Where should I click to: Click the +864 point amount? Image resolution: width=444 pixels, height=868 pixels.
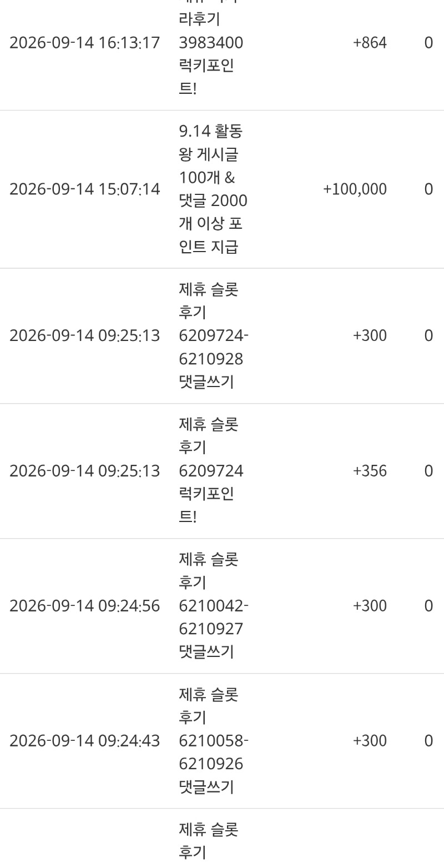370,43
